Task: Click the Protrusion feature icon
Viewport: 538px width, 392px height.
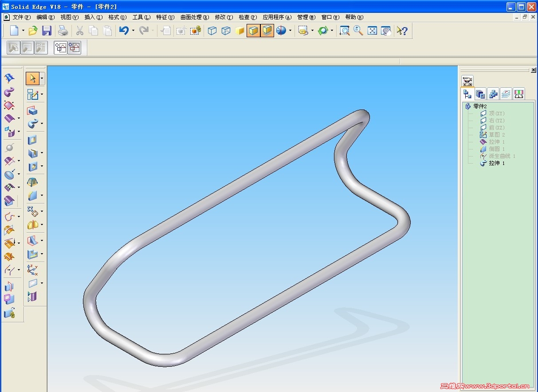Action: point(32,110)
